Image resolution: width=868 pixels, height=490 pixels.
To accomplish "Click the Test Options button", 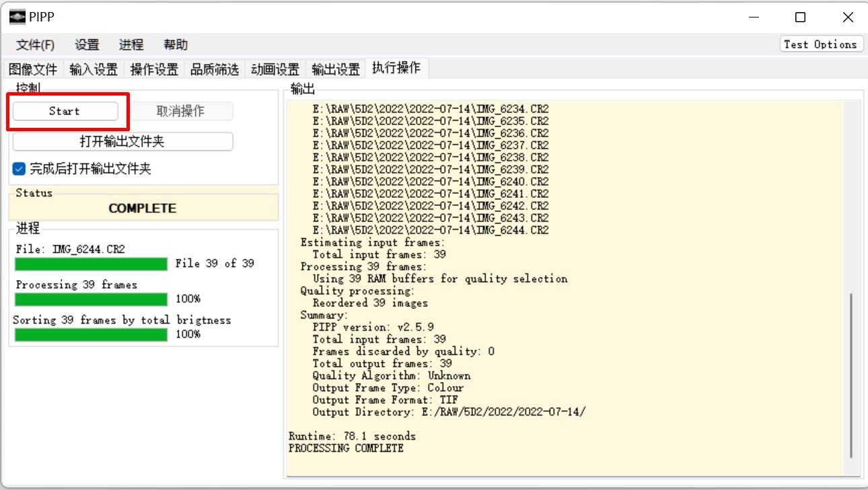I will coord(820,44).
